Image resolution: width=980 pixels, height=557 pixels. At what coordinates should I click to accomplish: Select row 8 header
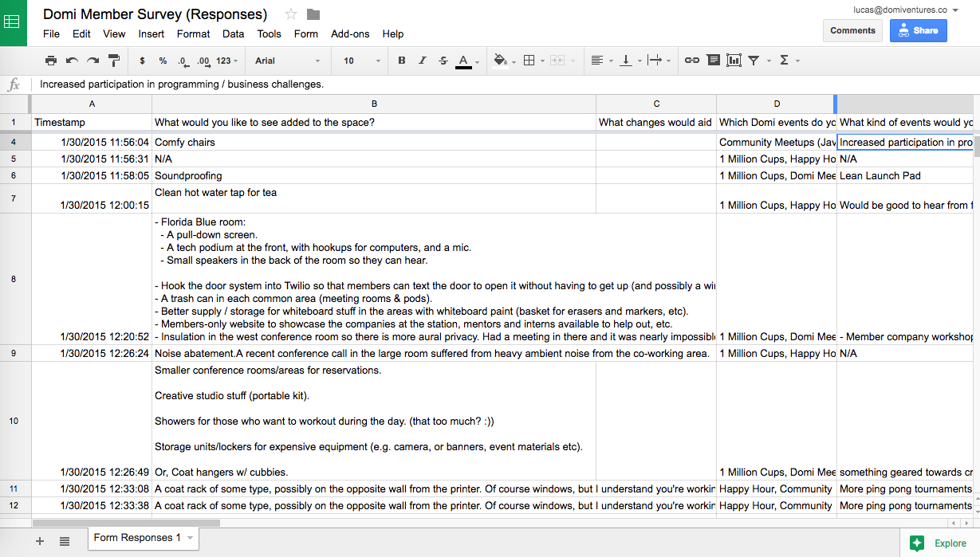tap(14, 279)
